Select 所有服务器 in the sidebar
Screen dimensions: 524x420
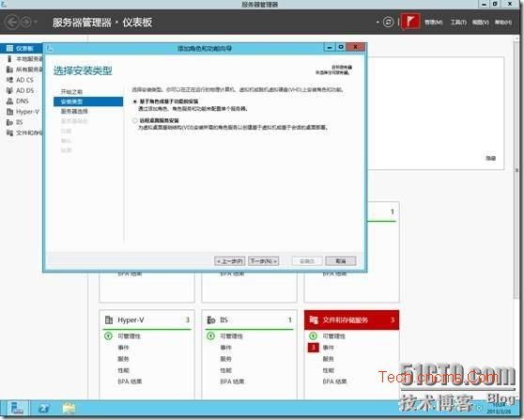tap(24, 70)
